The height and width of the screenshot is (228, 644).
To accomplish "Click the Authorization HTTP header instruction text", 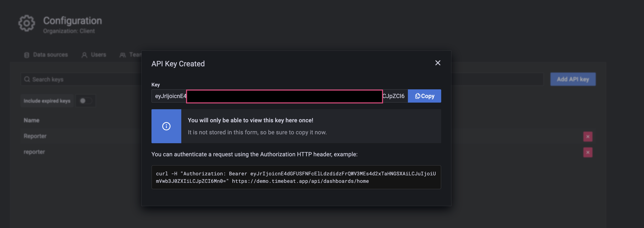I will coord(255,154).
